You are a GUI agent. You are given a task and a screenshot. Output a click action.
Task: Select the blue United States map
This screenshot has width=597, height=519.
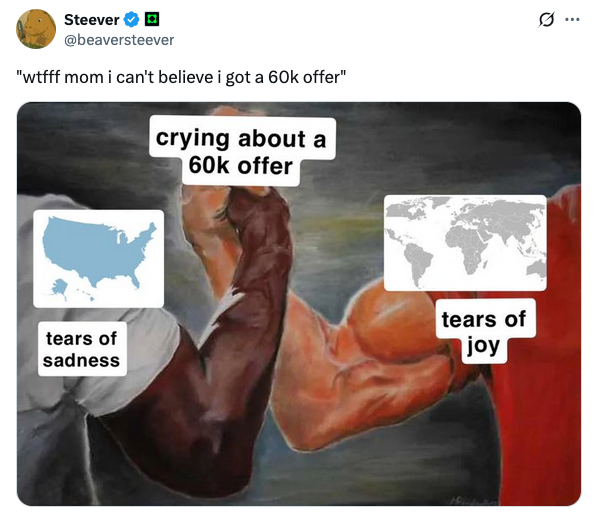pyautogui.click(x=99, y=259)
